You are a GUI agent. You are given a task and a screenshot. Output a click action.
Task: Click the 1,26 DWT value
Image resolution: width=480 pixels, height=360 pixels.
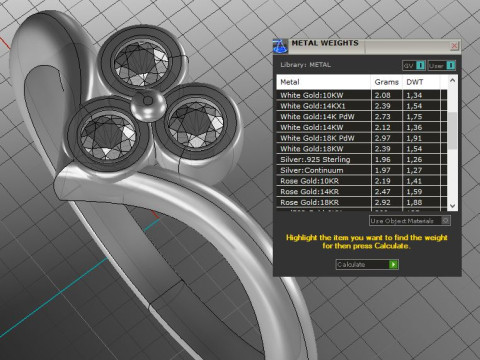tap(414, 159)
